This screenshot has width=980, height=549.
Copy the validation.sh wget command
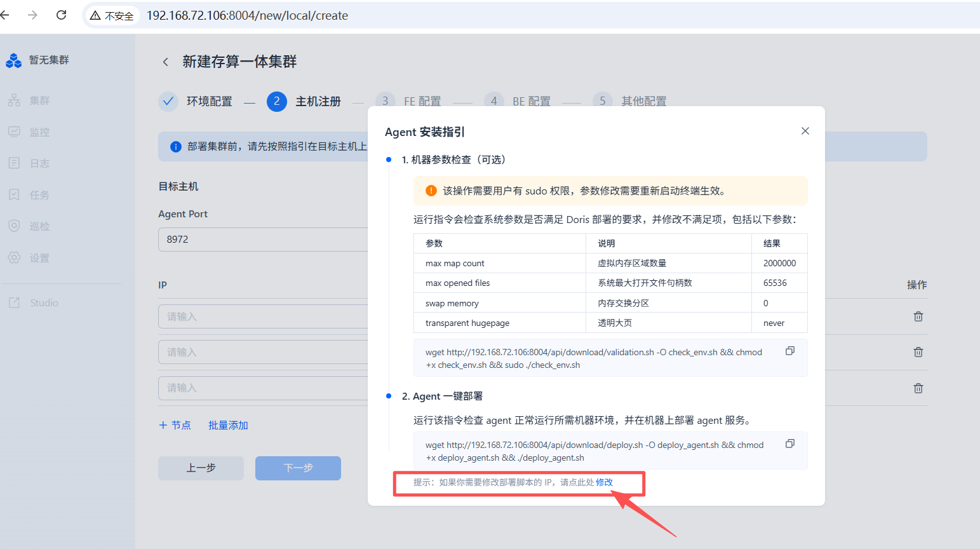click(789, 351)
